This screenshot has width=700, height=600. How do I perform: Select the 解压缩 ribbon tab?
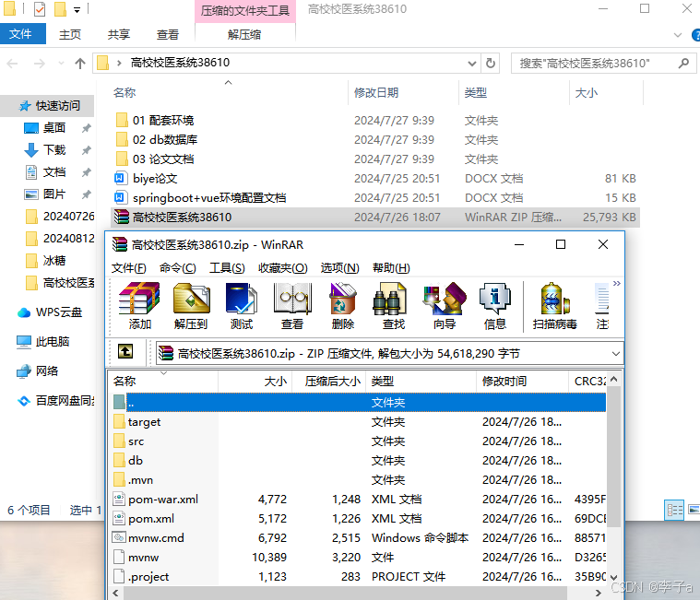click(244, 34)
